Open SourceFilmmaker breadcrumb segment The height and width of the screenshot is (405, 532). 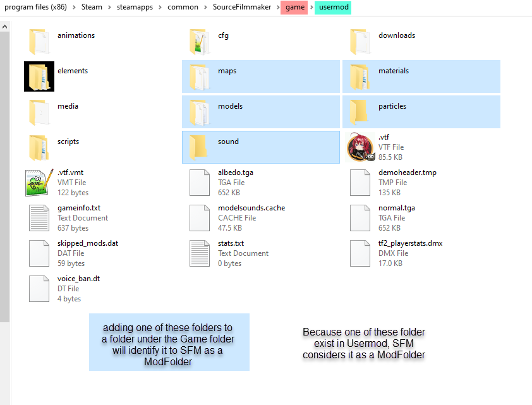click(x=242, y=7)
